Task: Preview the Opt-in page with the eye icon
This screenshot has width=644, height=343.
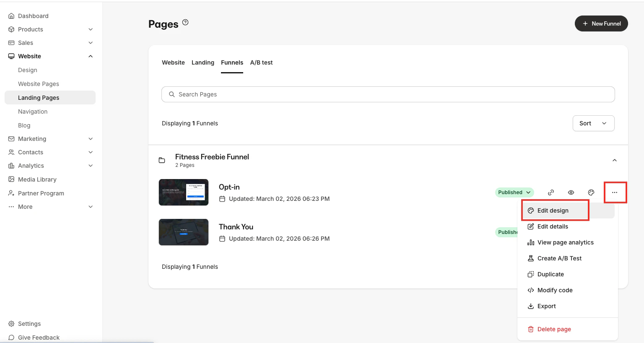Action: point(571,192)
